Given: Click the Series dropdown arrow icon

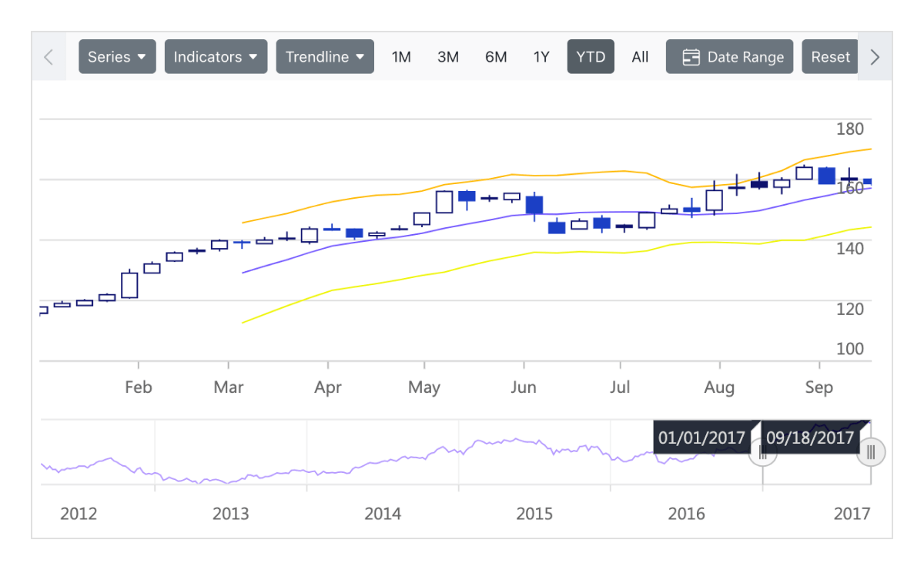Looking at the screenshot, I should (142, 56).
